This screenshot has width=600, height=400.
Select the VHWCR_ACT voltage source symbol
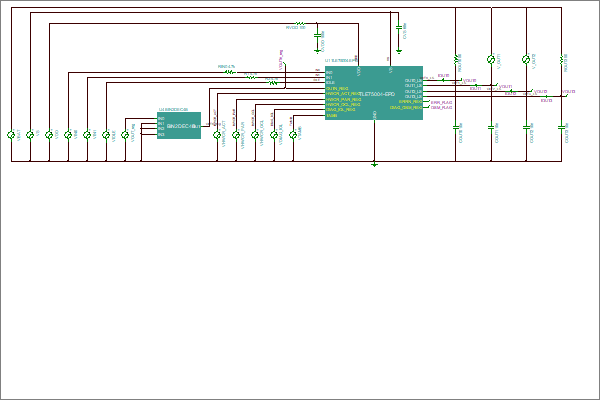click(217, 135)
